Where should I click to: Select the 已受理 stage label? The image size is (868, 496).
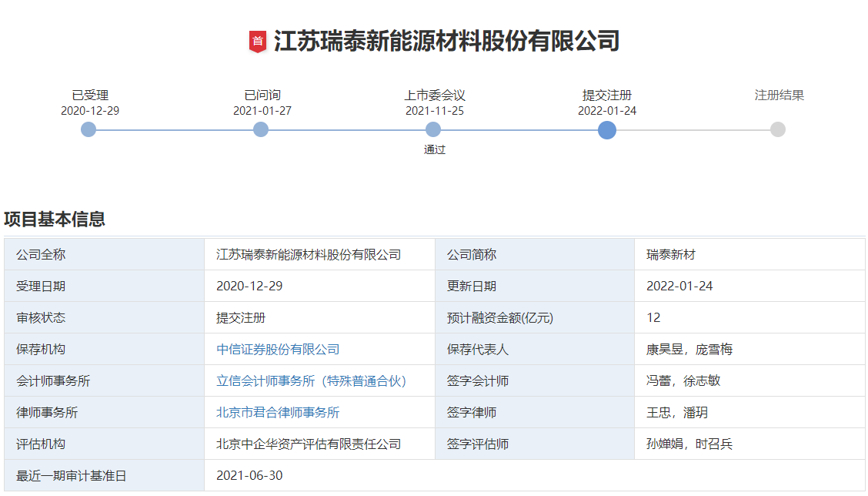pyautogui.click(x=88, y=94)
